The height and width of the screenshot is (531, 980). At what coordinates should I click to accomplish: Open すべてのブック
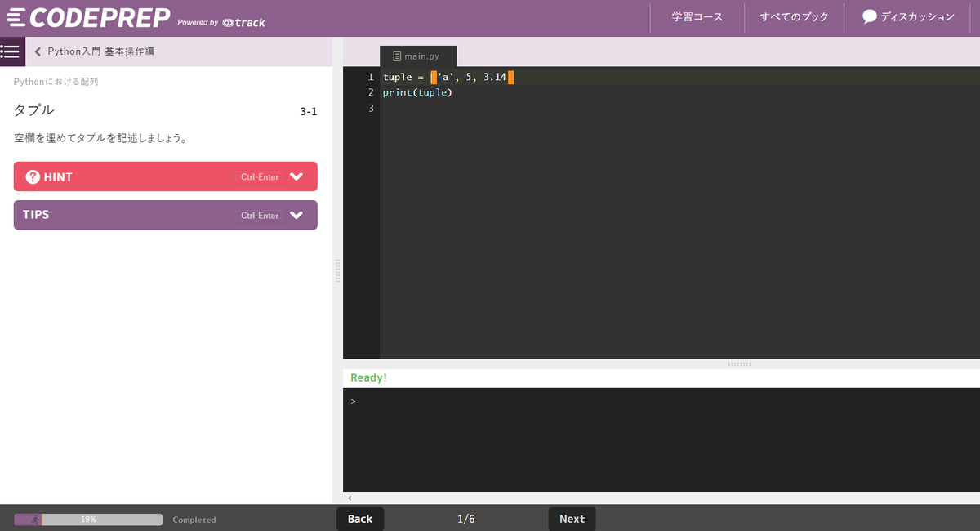(x=793, y=17)
